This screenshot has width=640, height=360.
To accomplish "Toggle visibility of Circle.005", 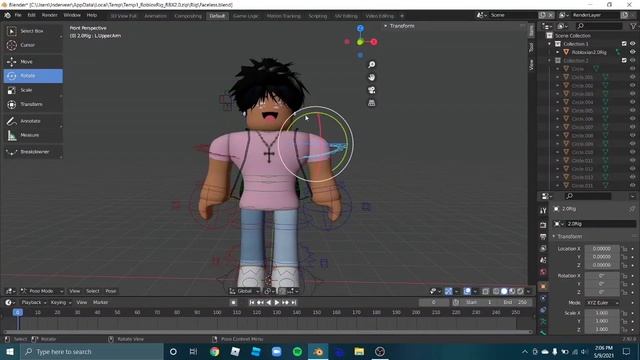I will (x=633, y=110).
